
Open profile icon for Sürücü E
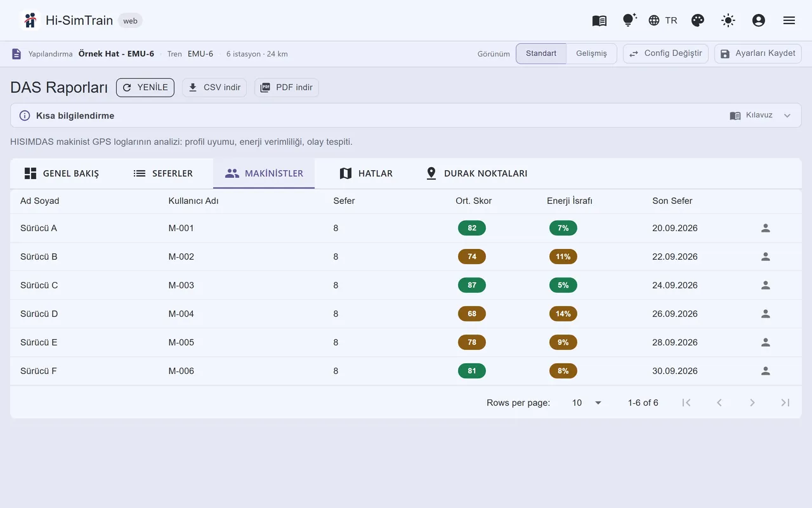tap(766, 342)
